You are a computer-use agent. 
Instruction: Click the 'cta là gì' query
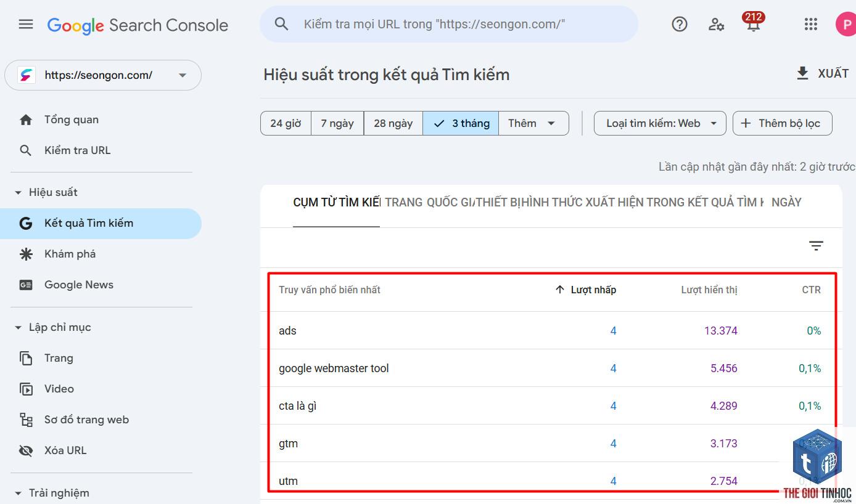tap(297, 406)
